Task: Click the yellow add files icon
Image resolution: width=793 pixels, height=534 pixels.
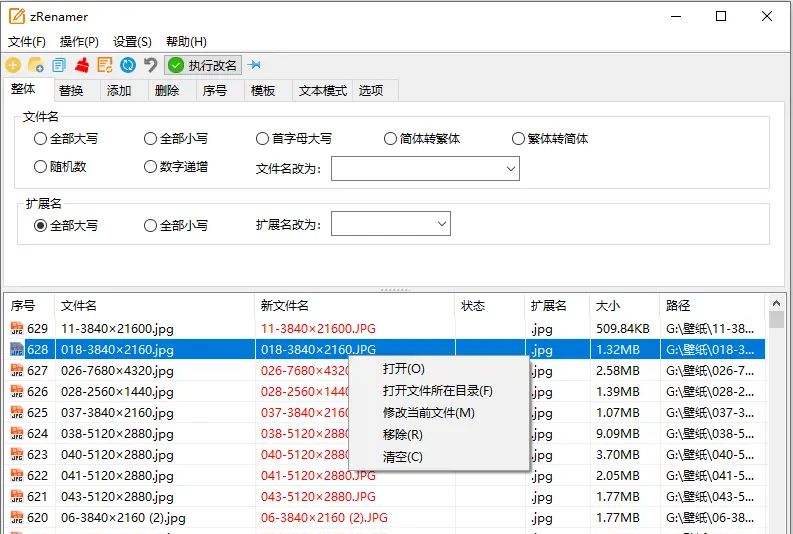Action: click(x=13, y=65)
